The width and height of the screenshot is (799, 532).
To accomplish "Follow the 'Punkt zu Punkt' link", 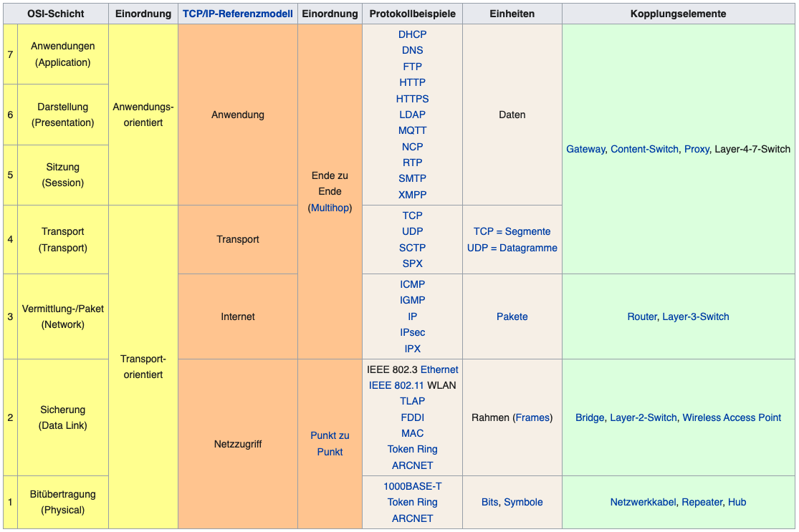I will (x=330, y=443).
